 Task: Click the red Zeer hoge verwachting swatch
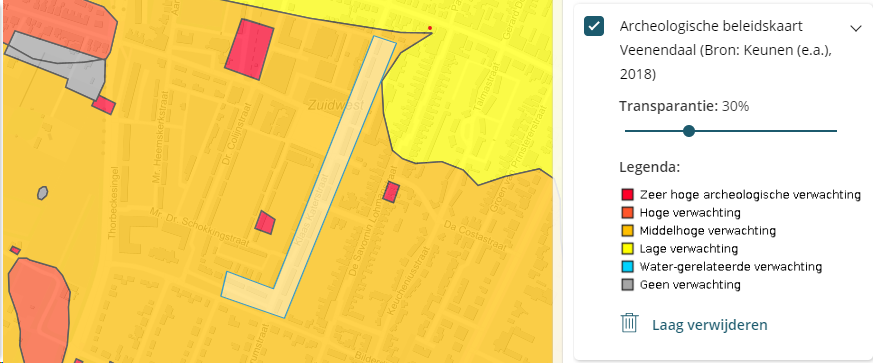(x=627, y=195)
